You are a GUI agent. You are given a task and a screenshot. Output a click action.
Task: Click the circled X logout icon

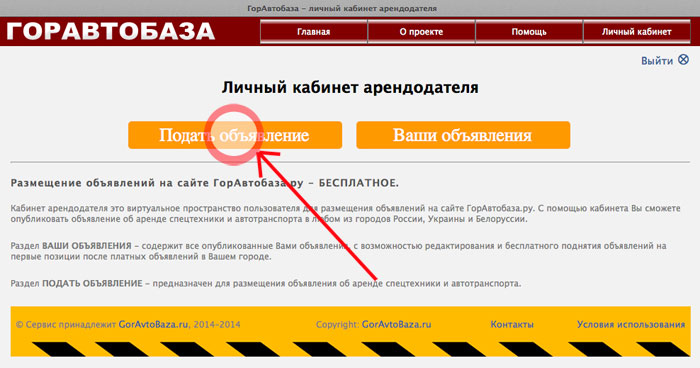[x=683, y=59]
